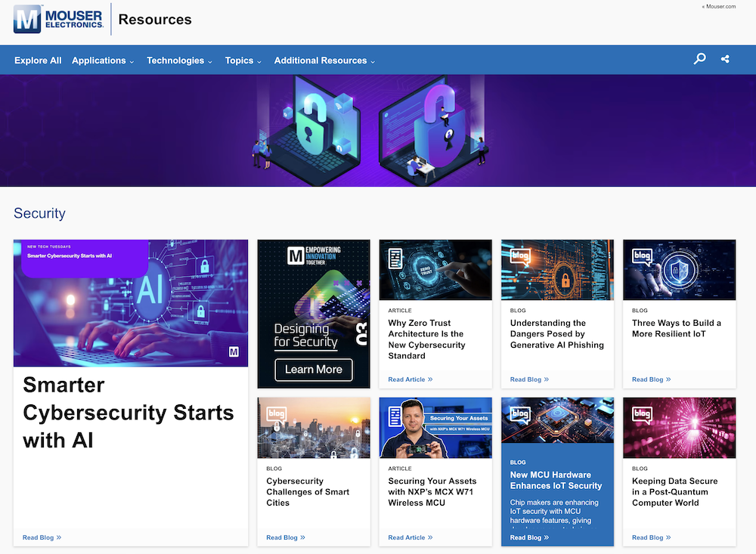Click blog badge on Resilient IoT card
The width and height of the screenshot is (756, 554).
point(642,256)
